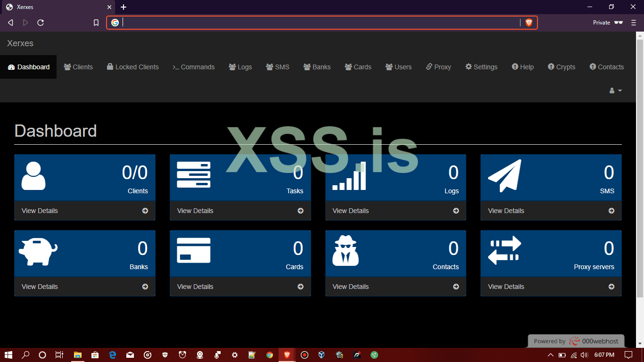Open the SMS navigation item
Image resolution: width=644 pixels, height=362 pixels.
(278, 67)
